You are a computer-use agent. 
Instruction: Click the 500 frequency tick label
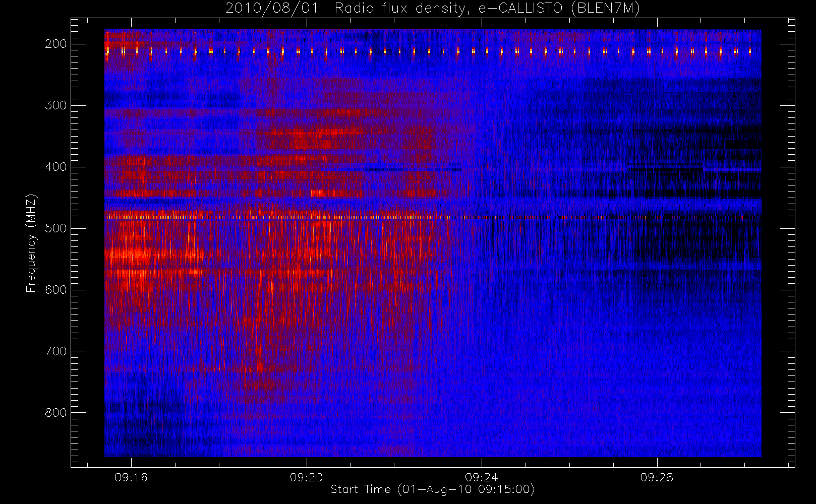(56, 228)
